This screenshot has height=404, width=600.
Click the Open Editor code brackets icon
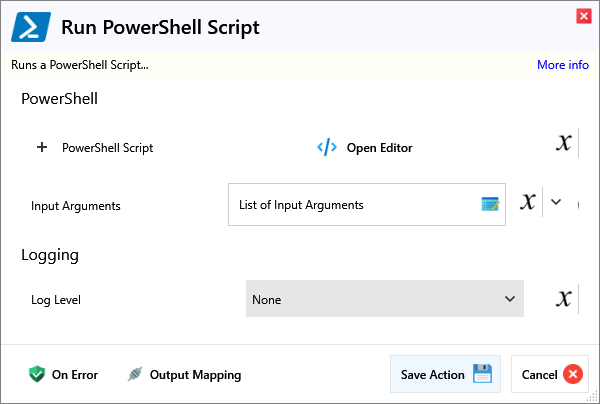[327, 147]
